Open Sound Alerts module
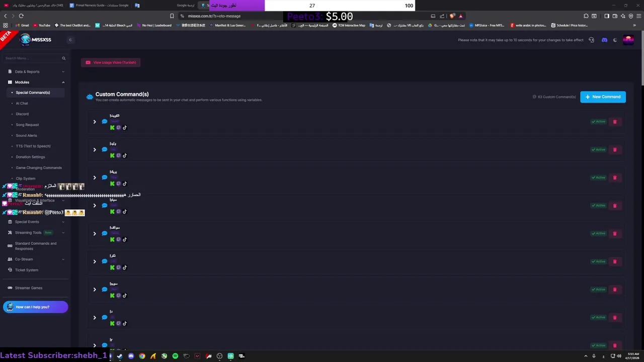 click(x=26, y=136)
